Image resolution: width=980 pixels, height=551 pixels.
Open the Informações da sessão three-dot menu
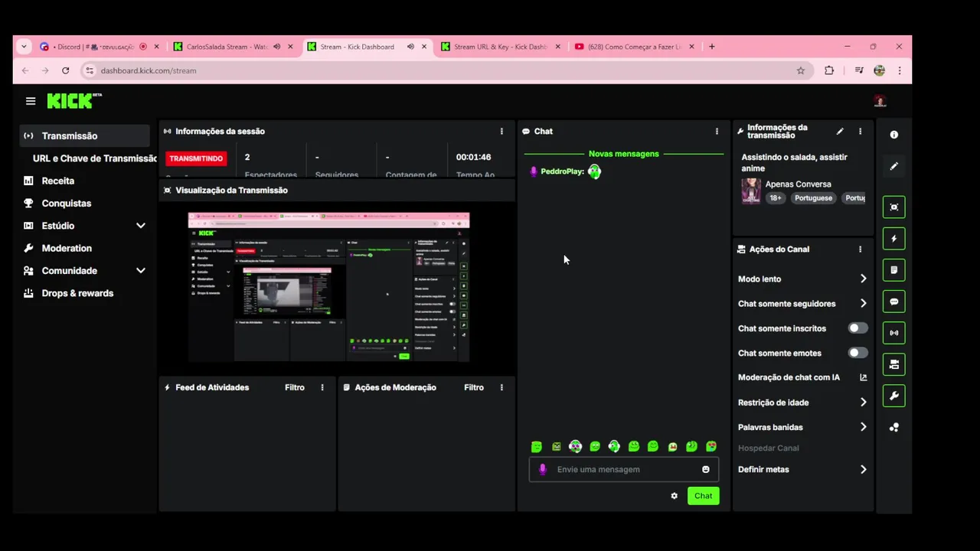pos(501,132)
